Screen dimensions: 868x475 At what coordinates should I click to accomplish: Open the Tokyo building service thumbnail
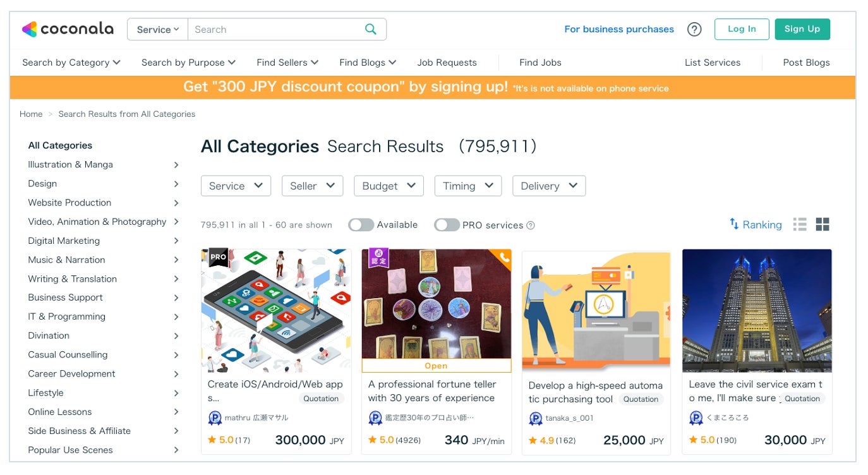pos(757,311)
